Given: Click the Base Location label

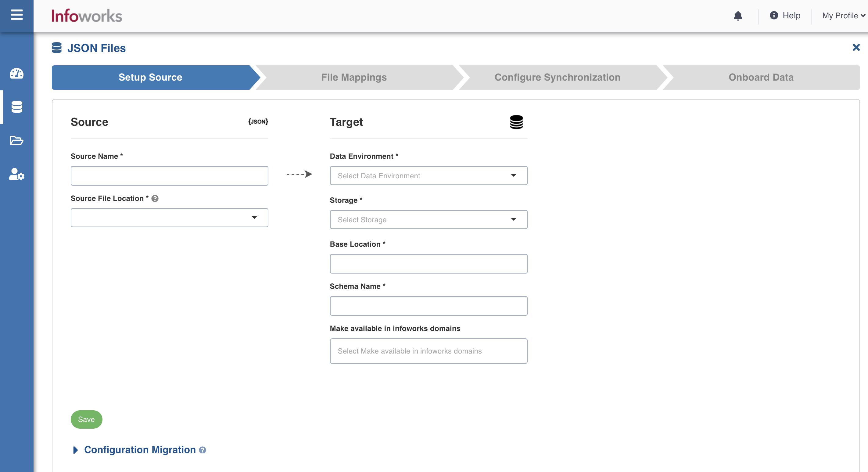Looking at the screenshot, I should click(x=357, y=244).
